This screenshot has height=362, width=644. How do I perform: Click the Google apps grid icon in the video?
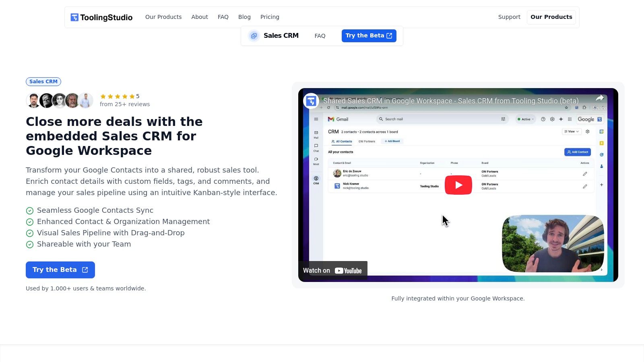(x=570, y=119)
